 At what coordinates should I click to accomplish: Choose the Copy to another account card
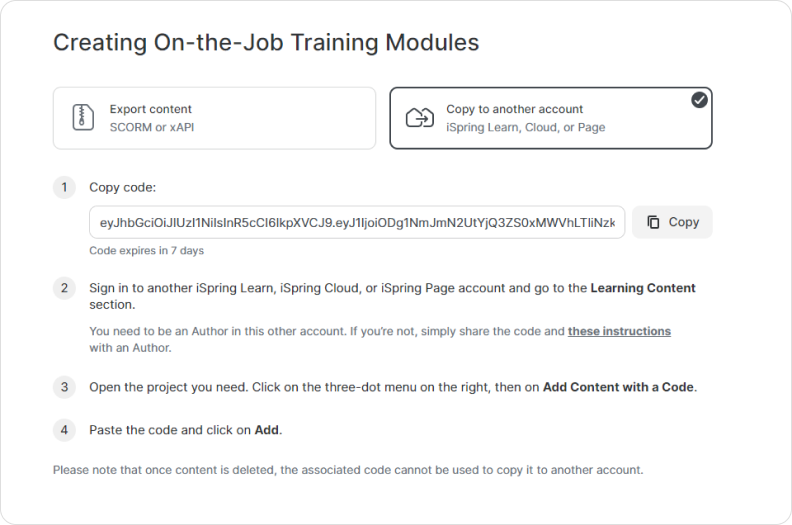click(551, 118)
